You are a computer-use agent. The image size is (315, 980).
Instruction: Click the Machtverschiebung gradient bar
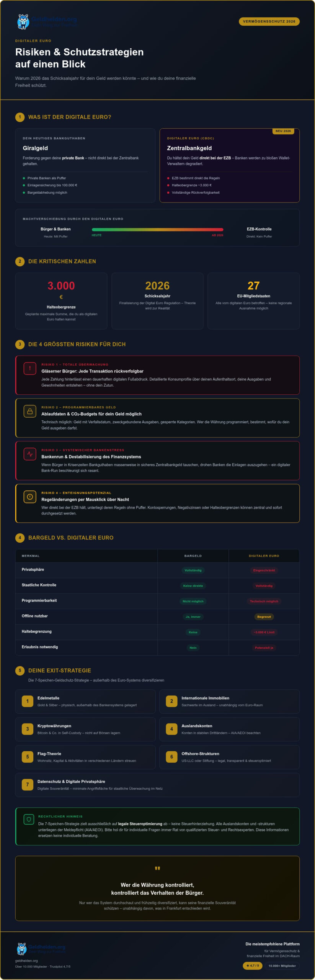point(157,230)
